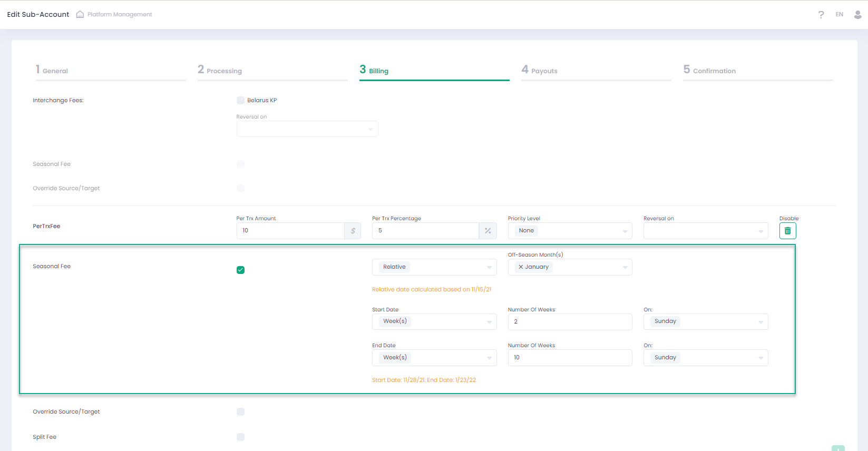Click the Start Date Number Of Weeks field
The width and height of the screenshot is (868, 451).
click(569, 322)
